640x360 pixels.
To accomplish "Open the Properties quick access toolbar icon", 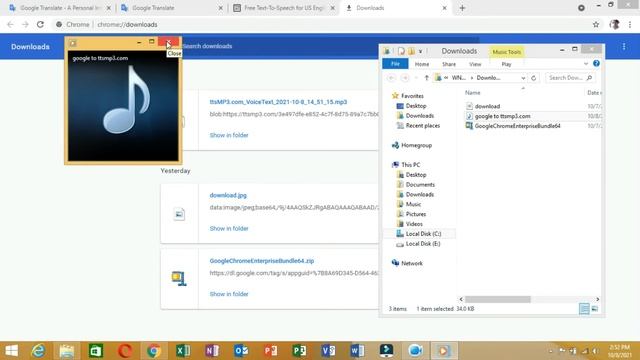I will tap(401, 51).
